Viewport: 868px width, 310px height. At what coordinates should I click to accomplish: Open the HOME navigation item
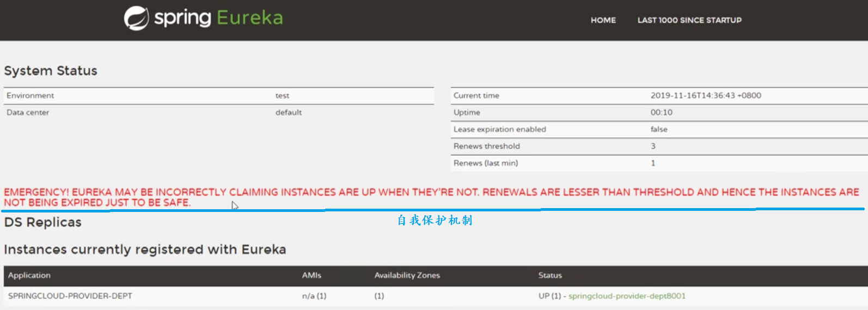[603, 20]
